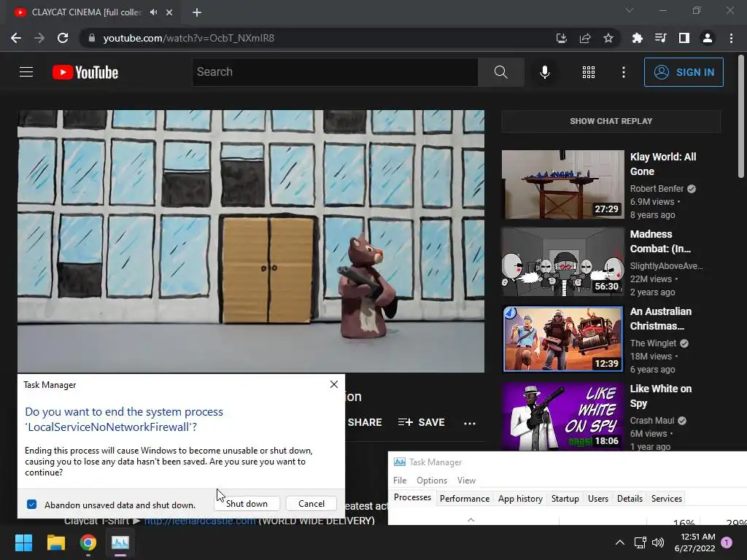Viewport: 747px width, 560px height.
Task: Open the YouTube hamburger guide menu
Action: [26, 72]
